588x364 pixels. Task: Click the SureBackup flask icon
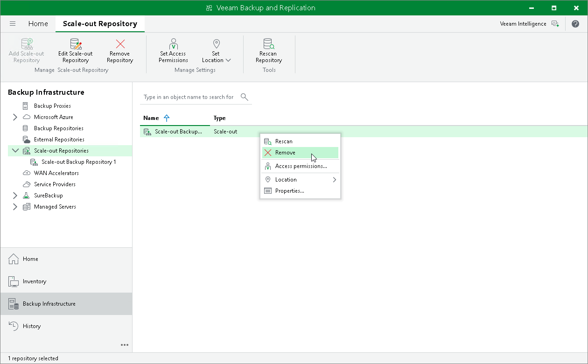(26, 196)
